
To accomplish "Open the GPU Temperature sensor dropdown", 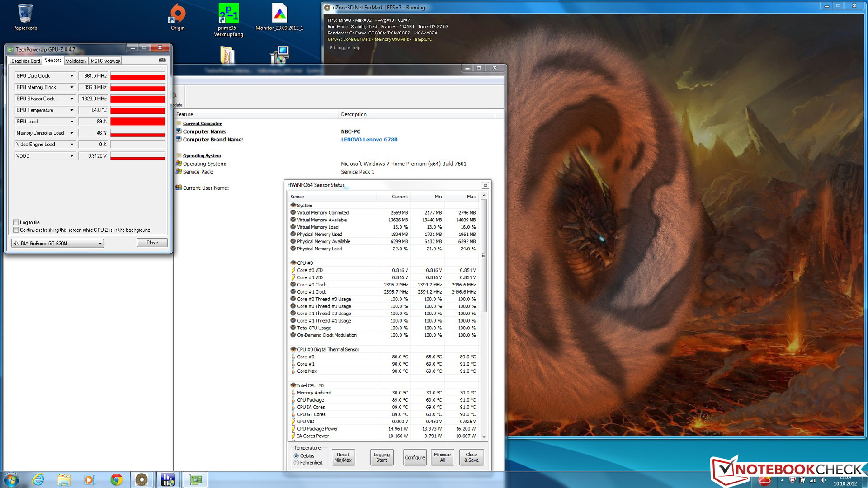I will point(71,110).
